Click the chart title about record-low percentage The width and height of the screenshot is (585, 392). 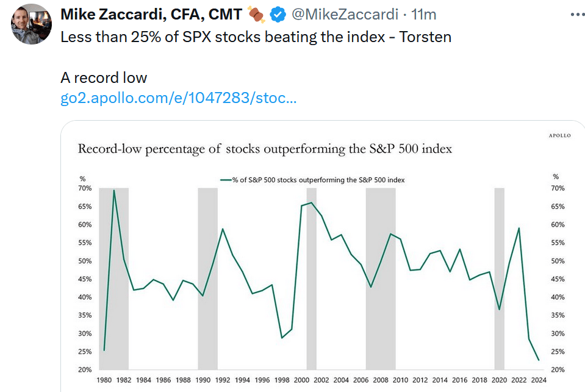click(265, 149)
